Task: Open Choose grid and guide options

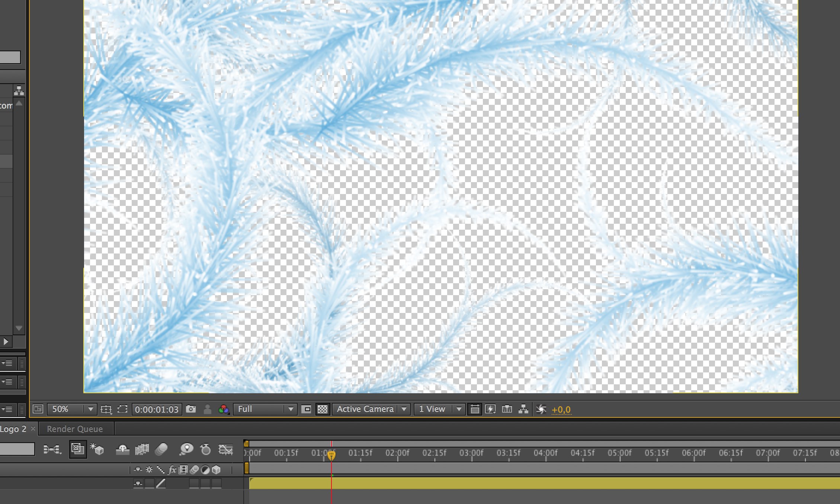Action: (x=106, y=409)
